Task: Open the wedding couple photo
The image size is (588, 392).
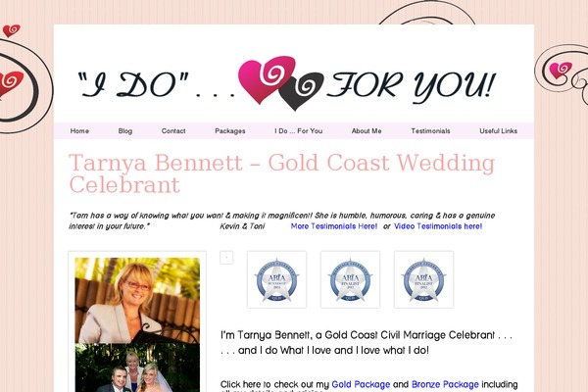Action: pyautogui.click(x=137, y=367)
